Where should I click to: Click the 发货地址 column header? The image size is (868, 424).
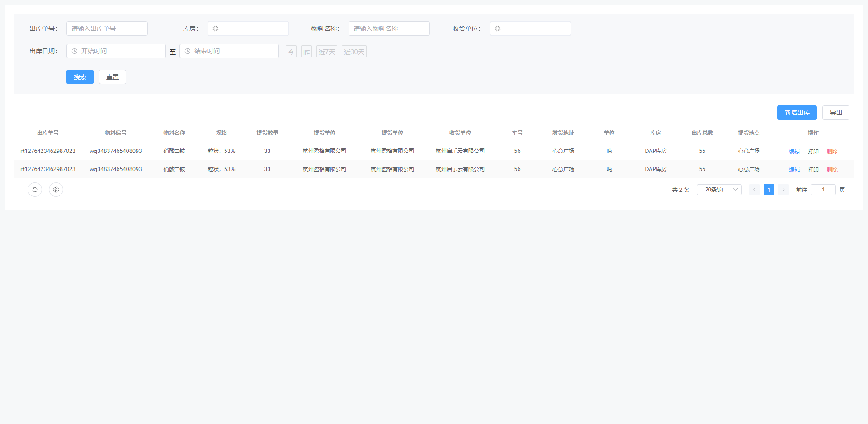pyautogui.click(x=563, y=133)
